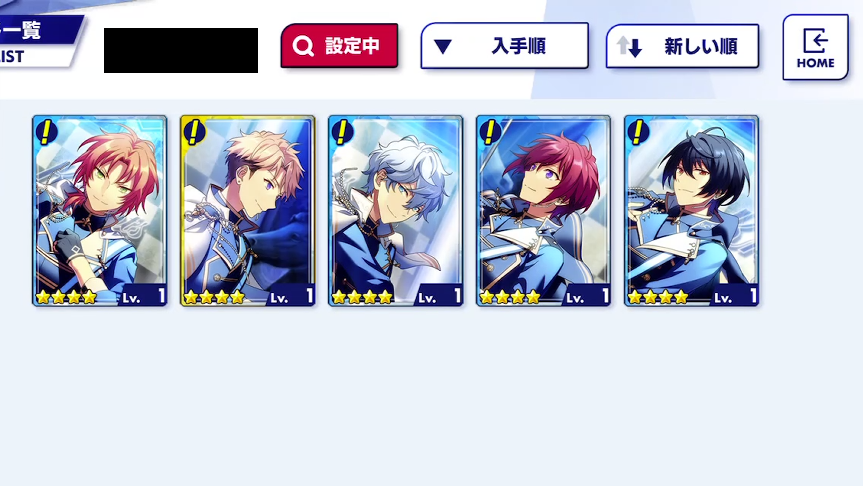The image size is (863, 486).
Task: Click the magnifier icon on 設定中 button
Action: point(303,46)
